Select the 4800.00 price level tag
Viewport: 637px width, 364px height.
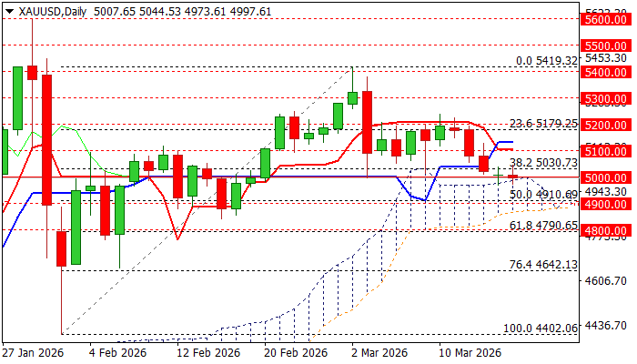[607, 231]
